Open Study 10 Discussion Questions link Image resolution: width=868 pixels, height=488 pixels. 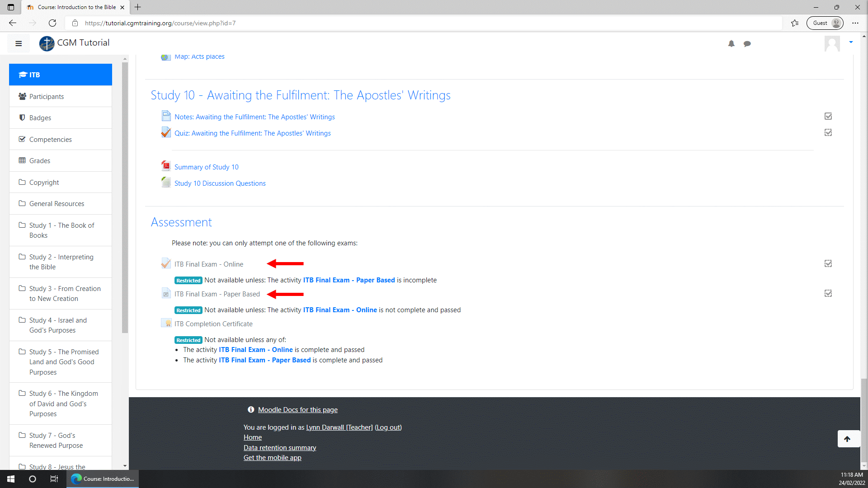[x=220, y=183]
